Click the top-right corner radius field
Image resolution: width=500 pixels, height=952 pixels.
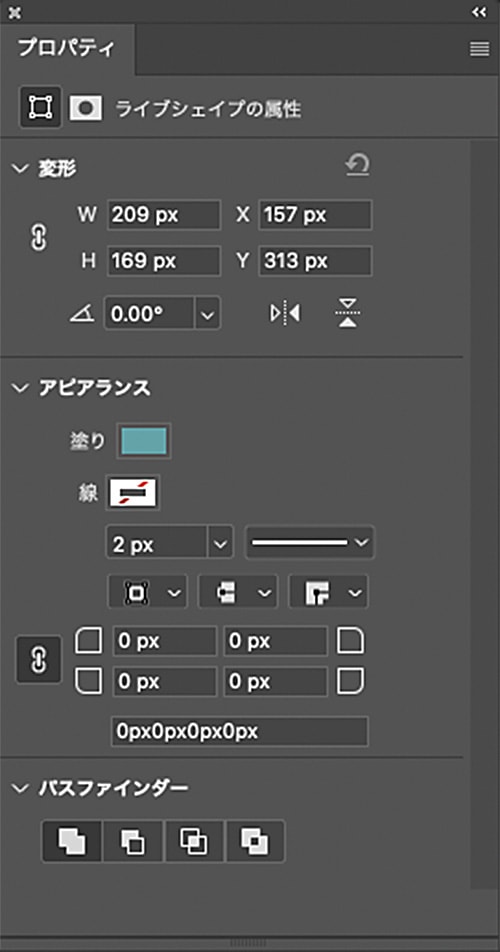tap(275, 641)
